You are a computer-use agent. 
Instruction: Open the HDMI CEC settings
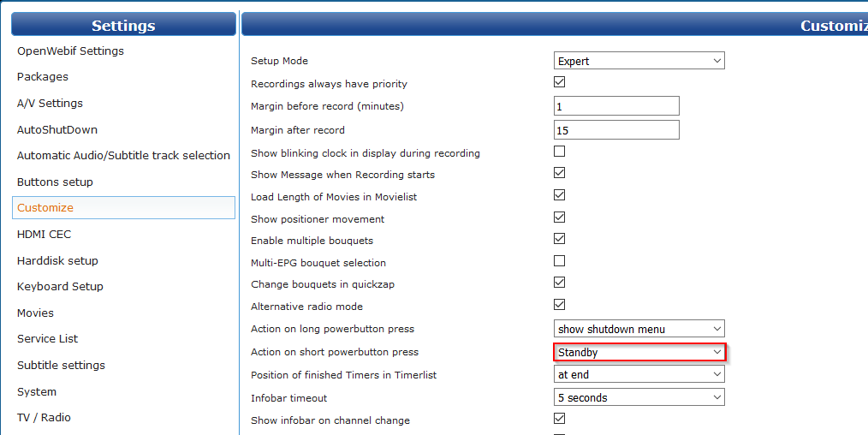(44, 234)
